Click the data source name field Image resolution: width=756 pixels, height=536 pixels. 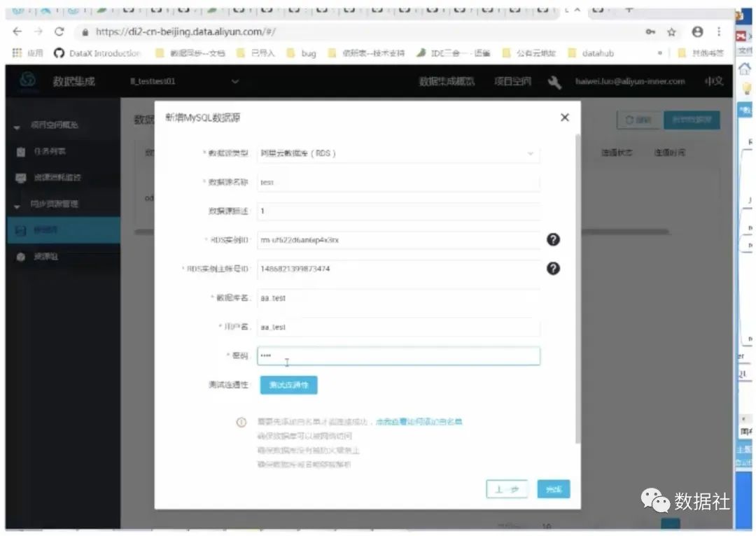[398, 182]
